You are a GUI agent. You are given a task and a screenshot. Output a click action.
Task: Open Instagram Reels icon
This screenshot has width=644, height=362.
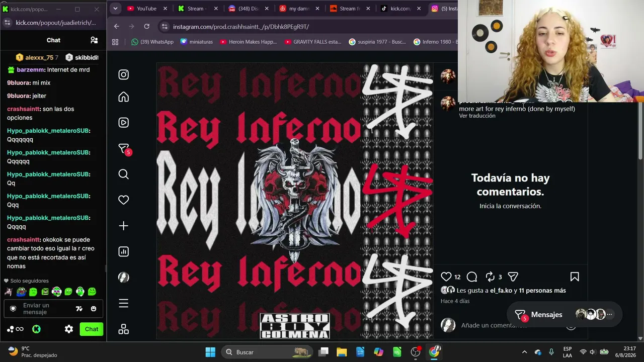tap(123, 123)
